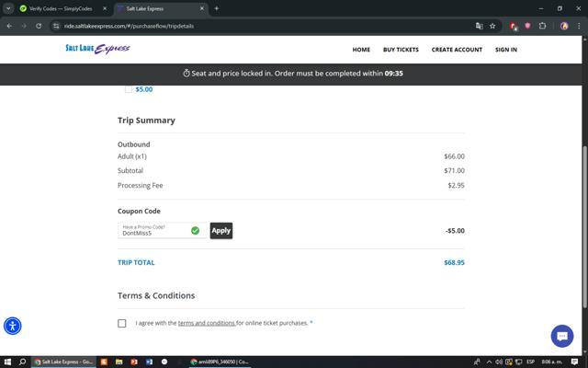Click the countdown timer clock icon

pos(187,74)
